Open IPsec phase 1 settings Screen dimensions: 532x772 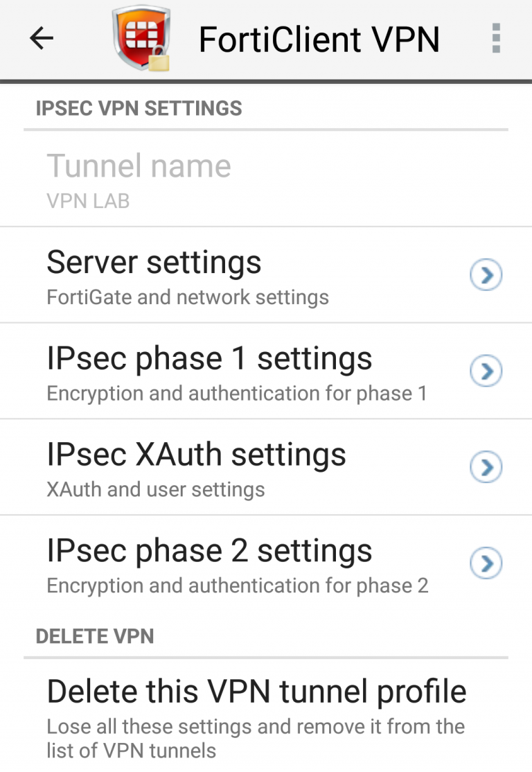209,358
